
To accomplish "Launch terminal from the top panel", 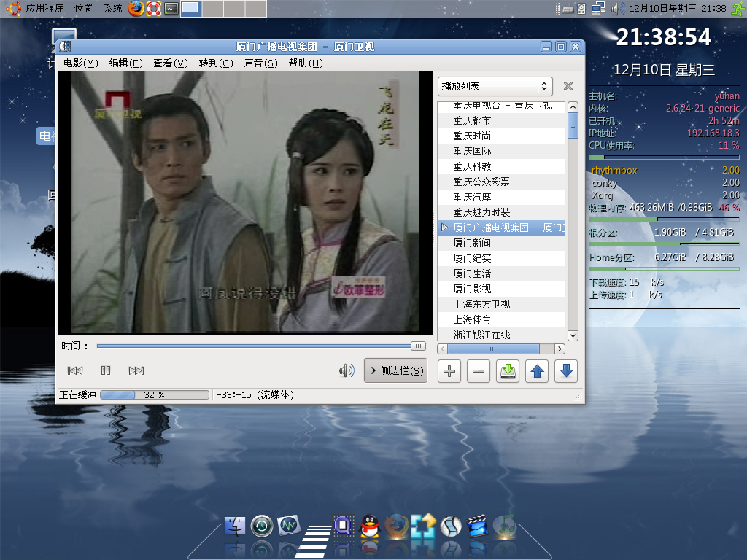I will click(171, 9).
